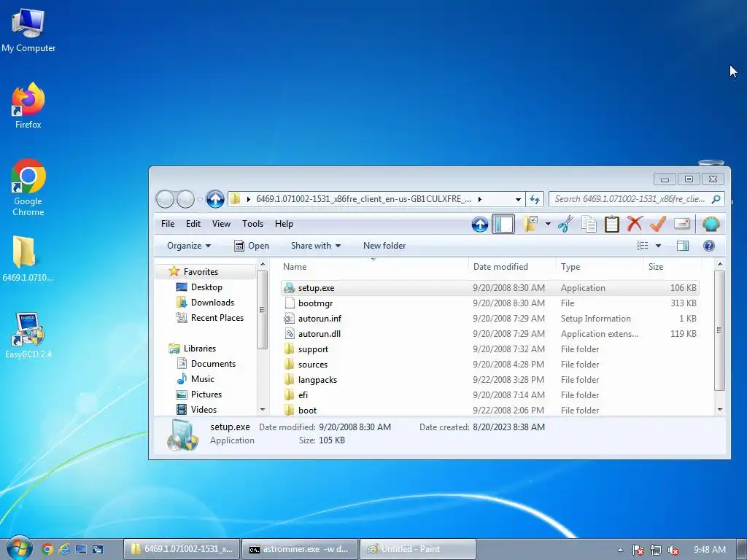The width and height of the screenshot is (747, 560).
Task: Select the autorun.inf file
Action: tap(320, 319)
